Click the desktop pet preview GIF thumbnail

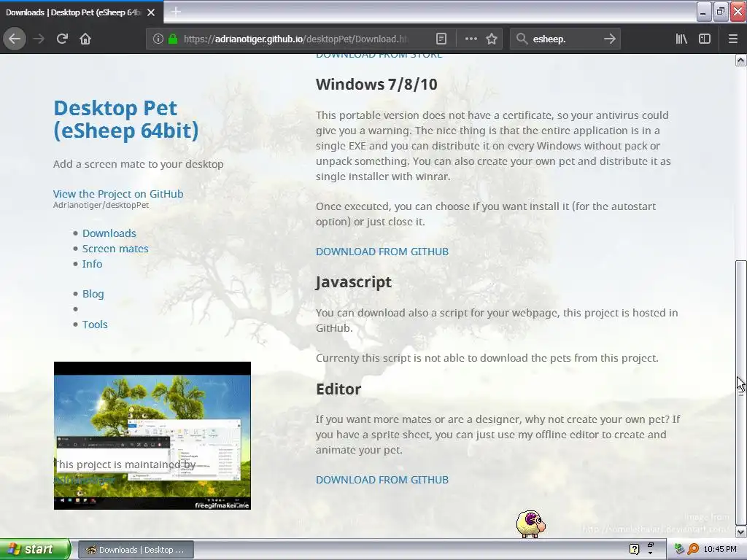pos(152,436)
